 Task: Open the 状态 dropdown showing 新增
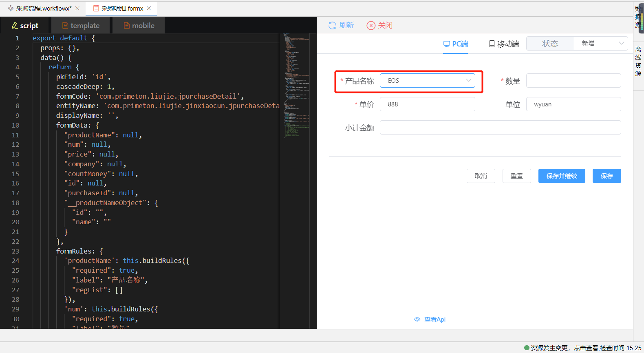coord(600,44)
